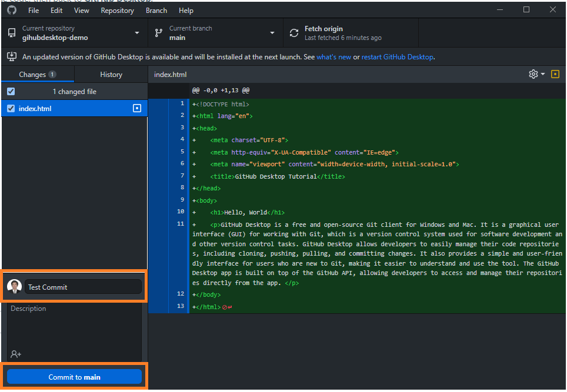
Task: Select the index.html file row in changes list
Action: [74, 108]
